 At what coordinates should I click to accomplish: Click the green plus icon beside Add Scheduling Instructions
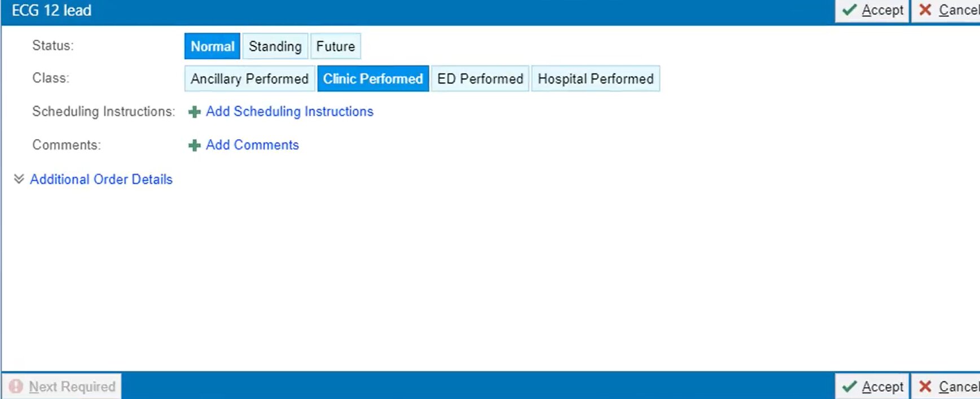point(195,112)
